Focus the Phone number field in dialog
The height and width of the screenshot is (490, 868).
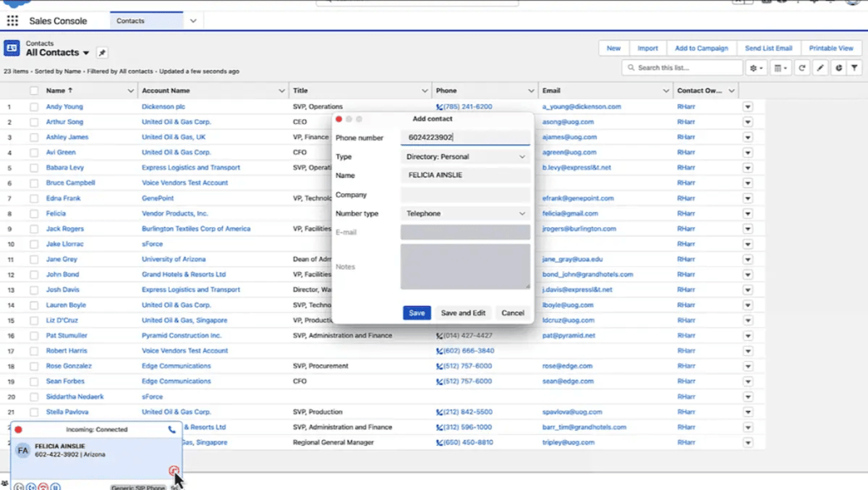[x=465, y=138]
